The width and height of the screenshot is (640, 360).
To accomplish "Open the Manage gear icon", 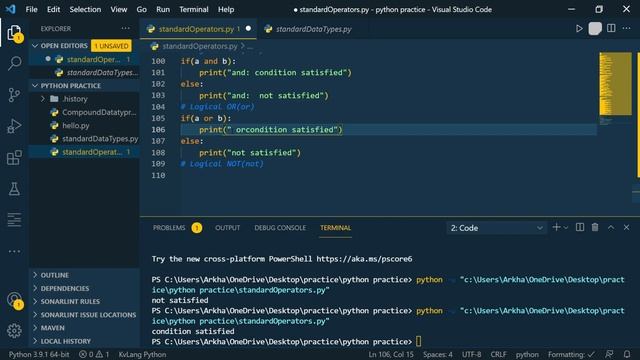I will tap(14, 331).
